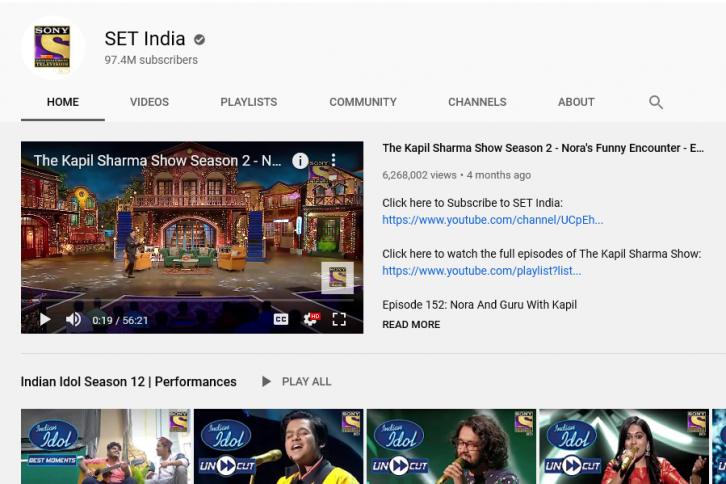Viewport: 726px width, 484px height.
Task: Switch to the COMMUNITY tab
Action: (x=363, y=102)
